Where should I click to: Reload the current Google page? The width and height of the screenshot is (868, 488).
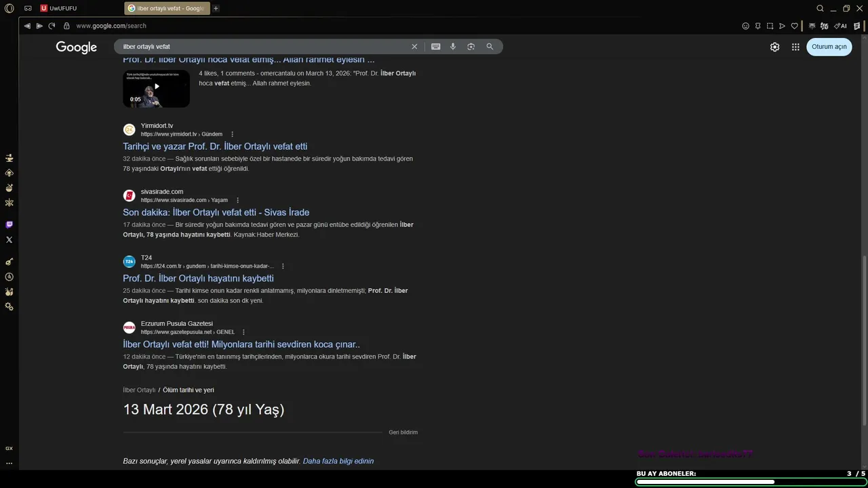coord(52,26)
